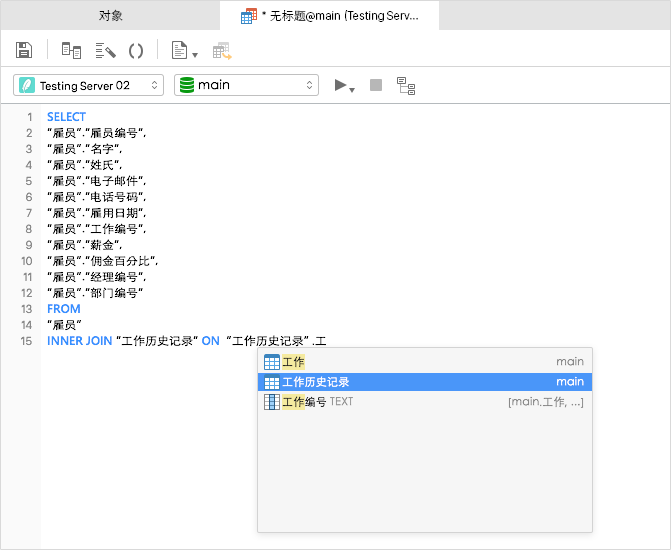
Task: Click the "雇员"."薪金" line
Action: click(85, 245)
